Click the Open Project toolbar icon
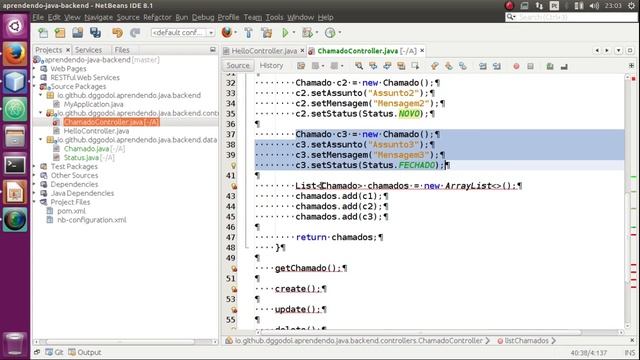This screenshot has width=640, height=360. pos(78,33)
